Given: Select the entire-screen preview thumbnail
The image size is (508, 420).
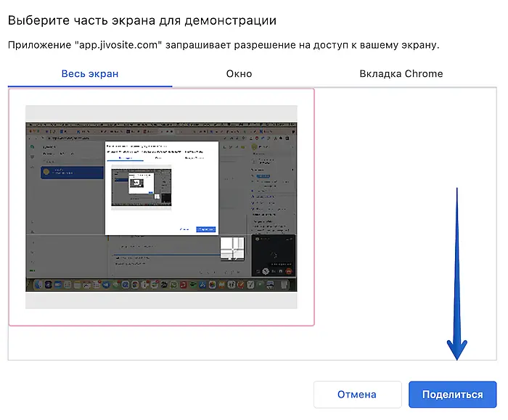Looking at the screenshot, I should point(161,207).
